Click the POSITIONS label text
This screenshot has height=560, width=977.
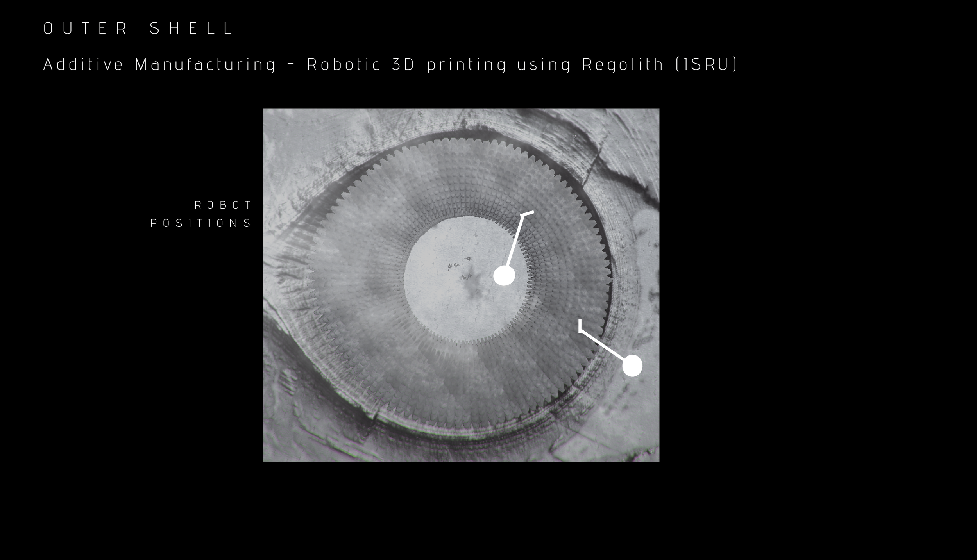pyautogui.click(x=201, y=223)
